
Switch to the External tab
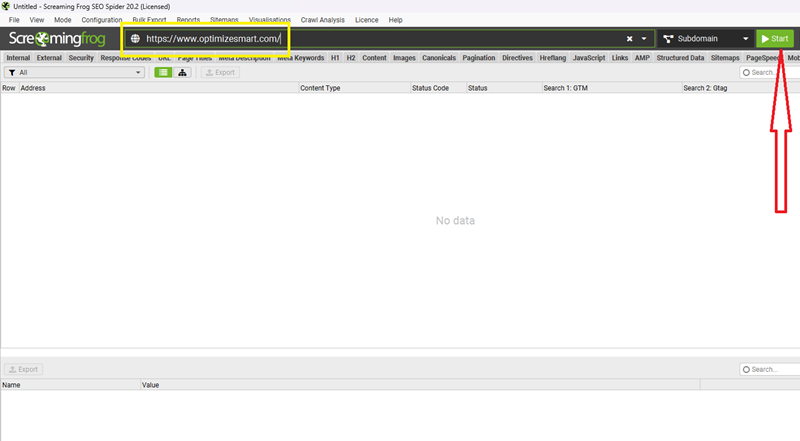[x=49, y=58]
